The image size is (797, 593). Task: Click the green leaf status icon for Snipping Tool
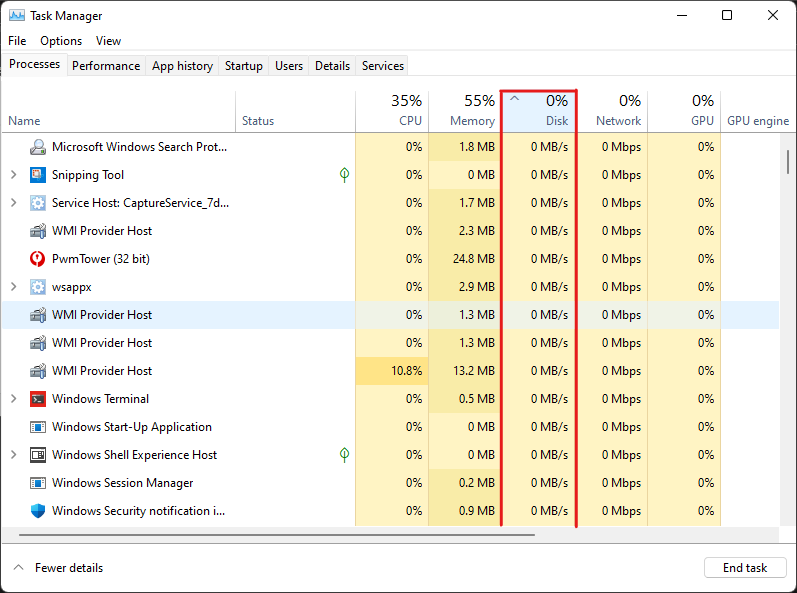coord(344,175)
